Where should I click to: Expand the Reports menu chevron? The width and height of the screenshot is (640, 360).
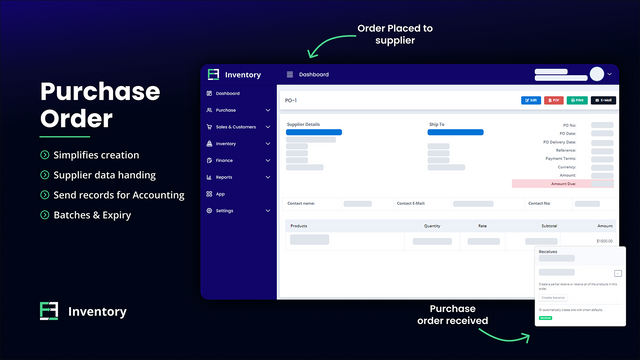pos(268,177)
